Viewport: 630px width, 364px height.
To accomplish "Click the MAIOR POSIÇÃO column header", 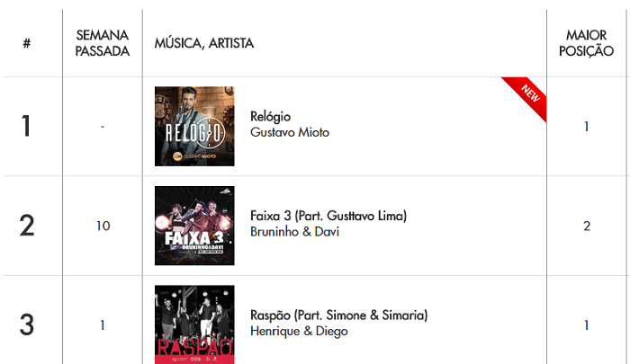I will click(x=586, y=43).
